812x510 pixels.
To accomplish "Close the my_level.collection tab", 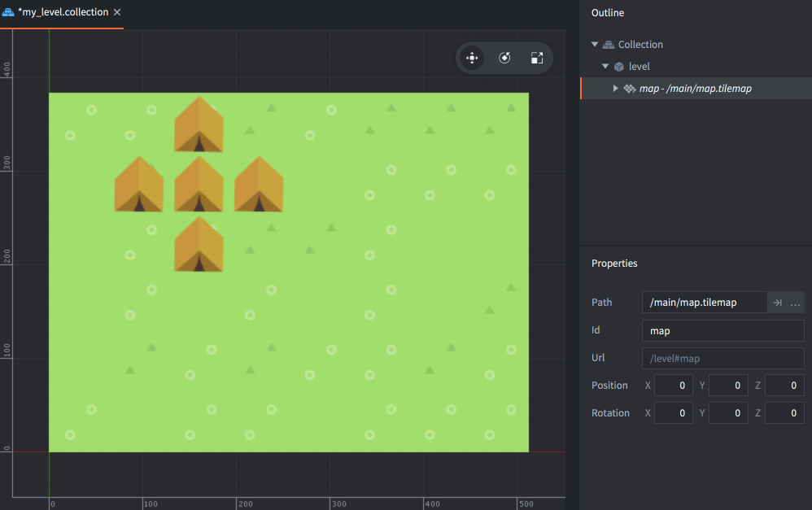I will pos(116,11).
